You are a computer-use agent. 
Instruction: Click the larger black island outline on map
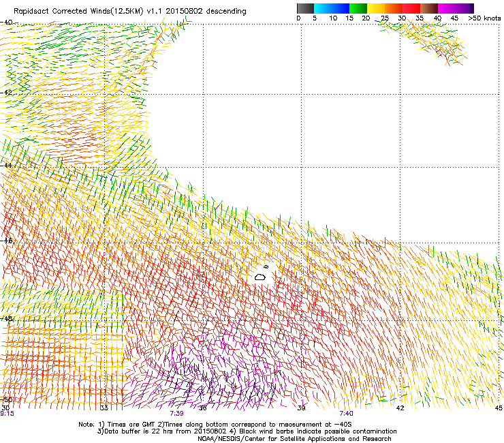(259, 277)
